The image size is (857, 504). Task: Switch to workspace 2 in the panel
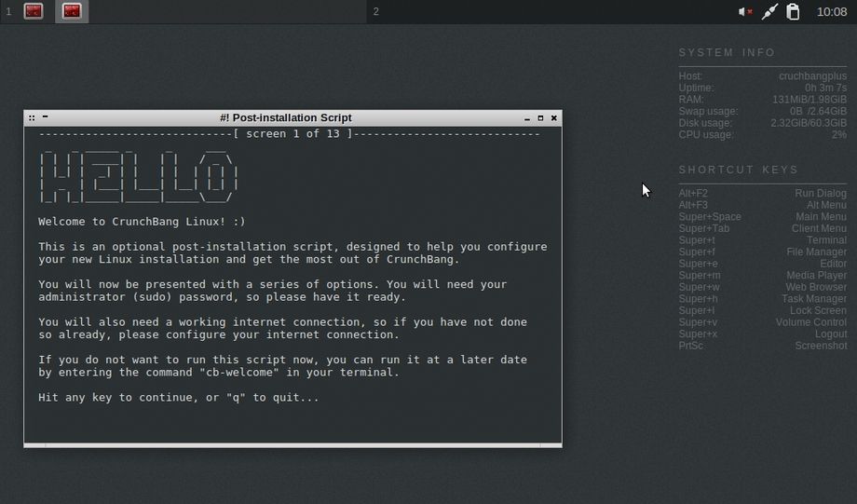[x=376, y=11]
